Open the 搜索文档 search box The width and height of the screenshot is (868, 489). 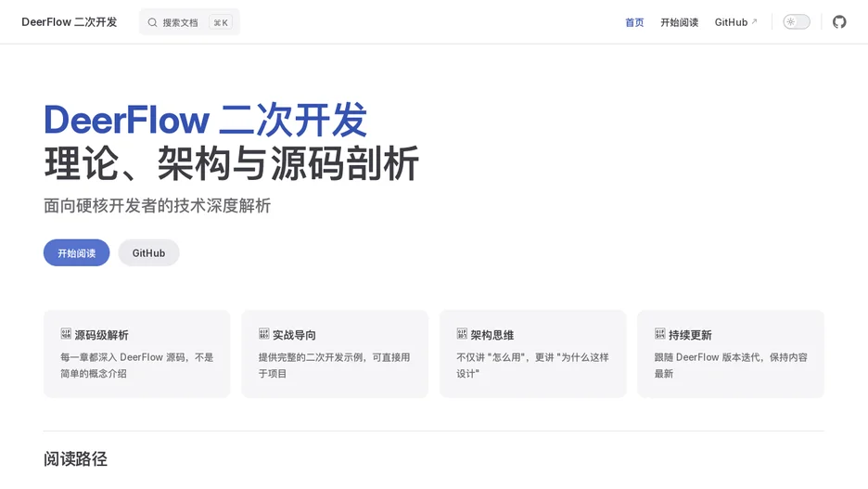[x=189, y=22]
